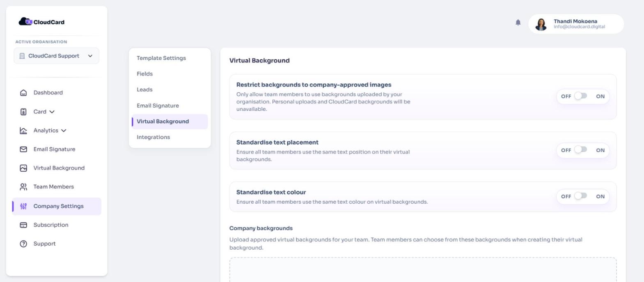Open Team Members in the sidebar

(x=54, y=187)
